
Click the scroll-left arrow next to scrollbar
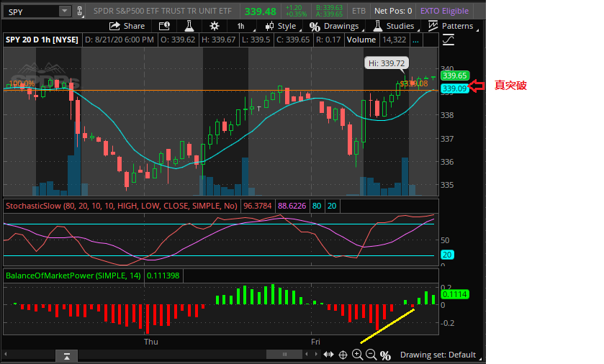coord(307,354)
